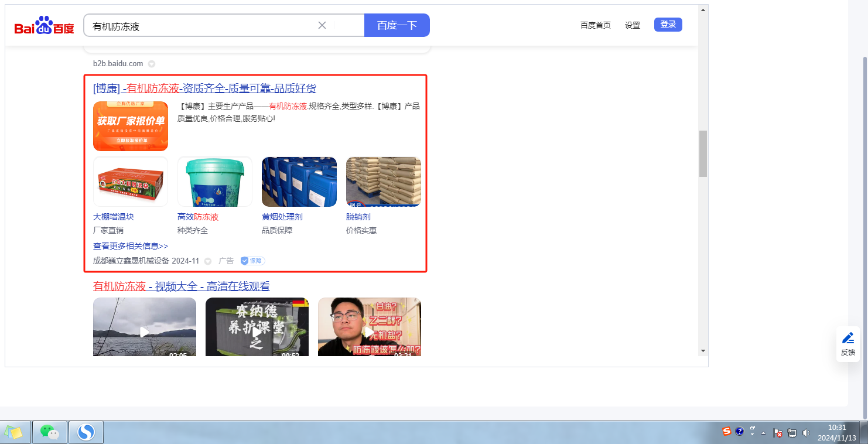
Task: Open the sticky notes taskbar icon
Action: click(x=13, y=432)
